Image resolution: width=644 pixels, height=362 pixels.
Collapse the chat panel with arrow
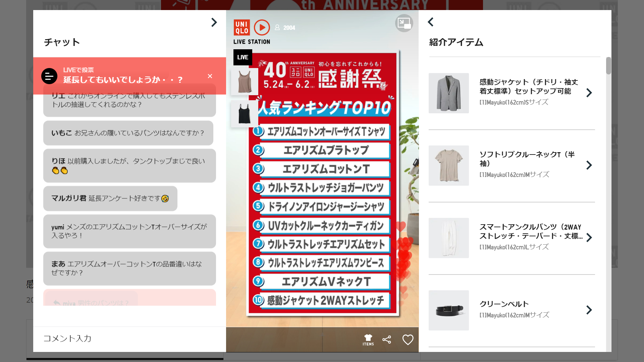point(214,22)
